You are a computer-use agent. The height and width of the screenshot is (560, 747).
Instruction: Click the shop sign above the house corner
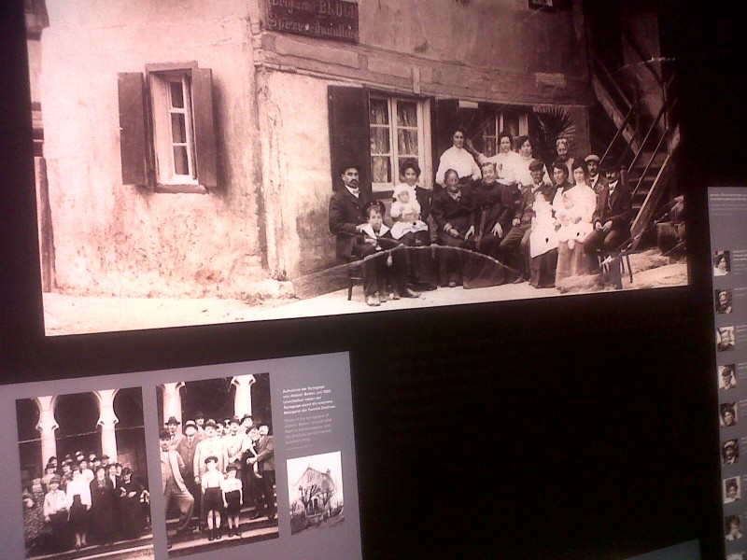tap(313, 19)
